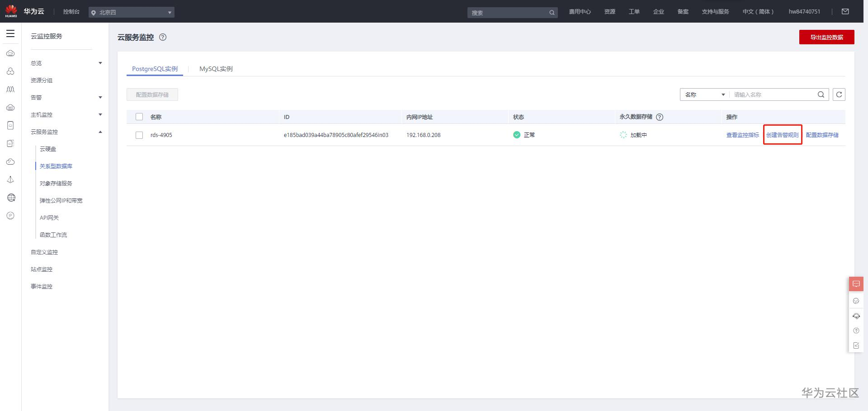Open the survey edit icon
This screenshot has height=411, width=868.
[856, 345]
